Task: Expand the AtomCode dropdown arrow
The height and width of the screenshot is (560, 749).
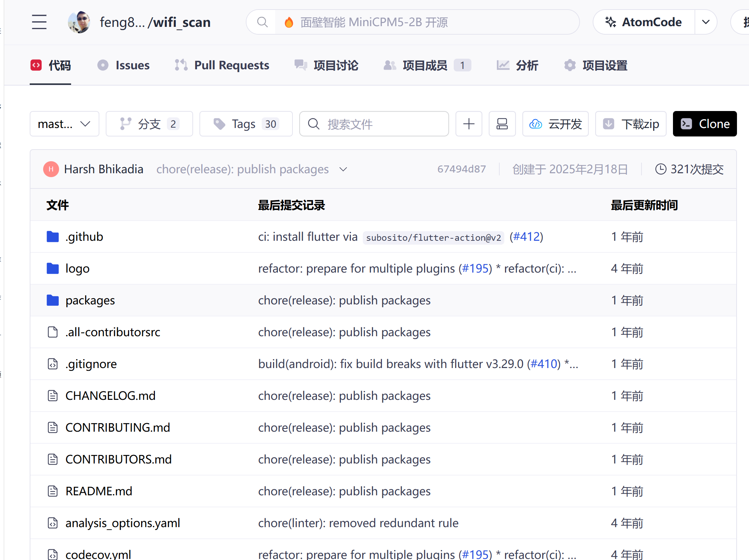Action: coord(706,22)
